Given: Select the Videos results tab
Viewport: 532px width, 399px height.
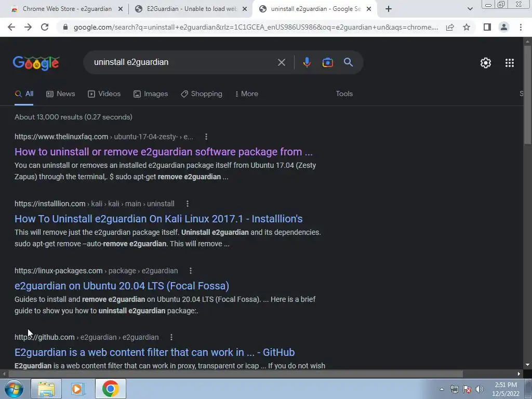Looking at the screenshot, I should point(104,94).
